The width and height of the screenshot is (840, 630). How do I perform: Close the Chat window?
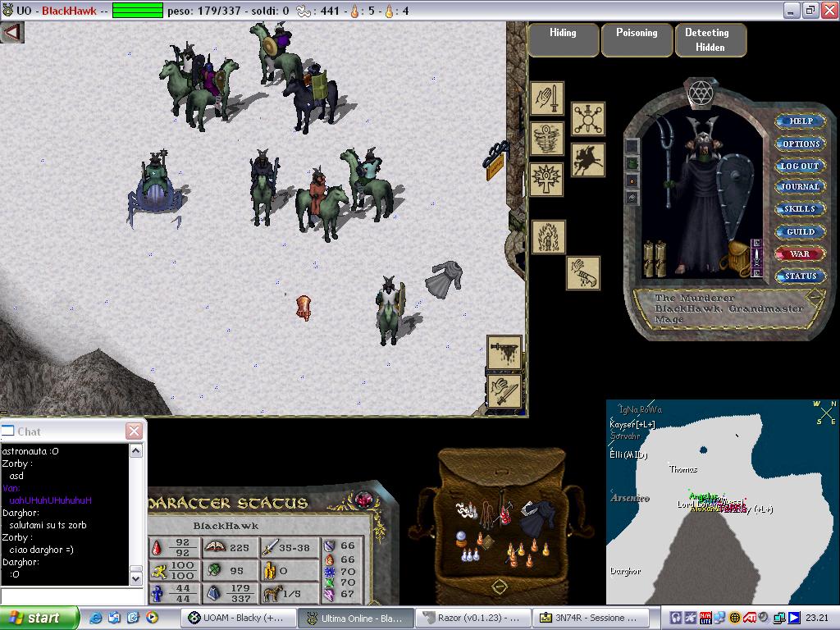[134, 431]
